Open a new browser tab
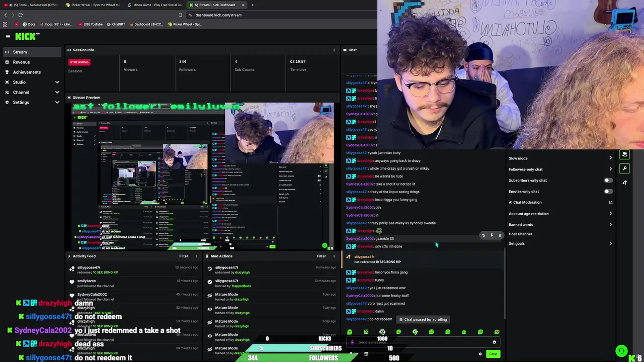 pyautogui.click(x=253, y=5)
